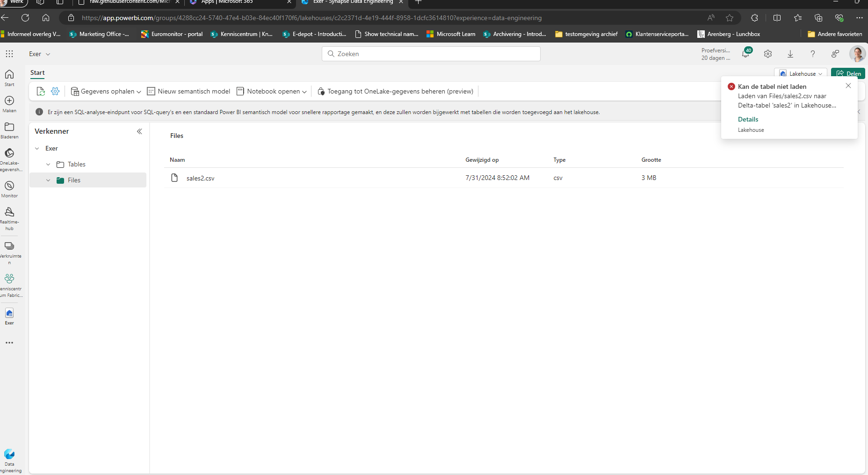This screenshot has width=868, height=475.
Task: Select the Start ribbon tab
Action: [37, 72]
